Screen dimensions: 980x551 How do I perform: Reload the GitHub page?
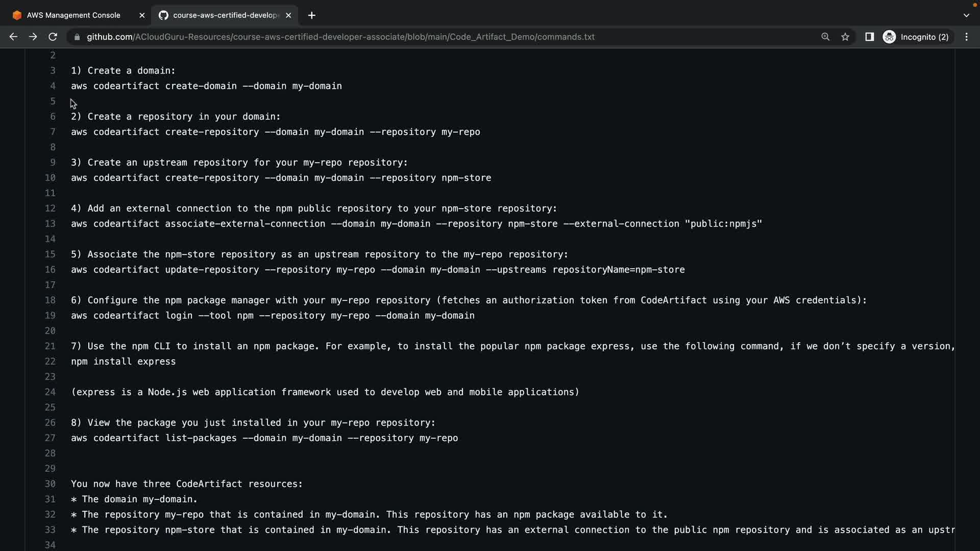(53, 37)
